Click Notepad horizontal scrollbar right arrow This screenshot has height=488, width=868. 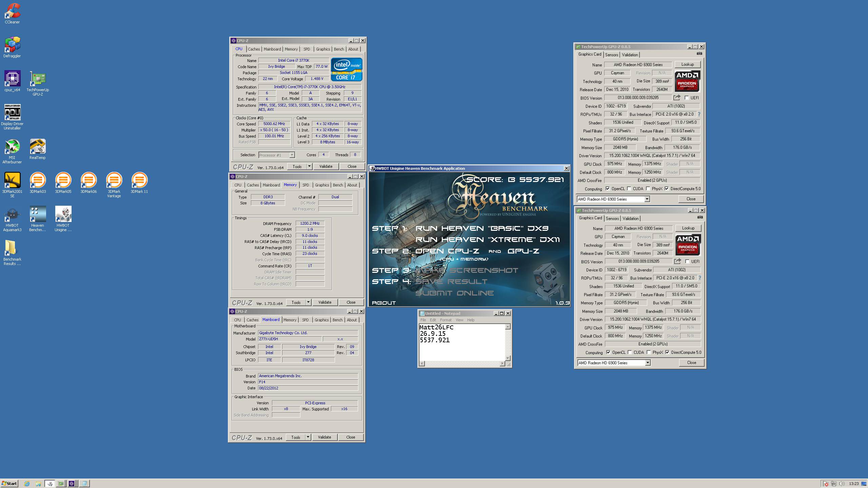pyautogui.click(x=502, y=364)
